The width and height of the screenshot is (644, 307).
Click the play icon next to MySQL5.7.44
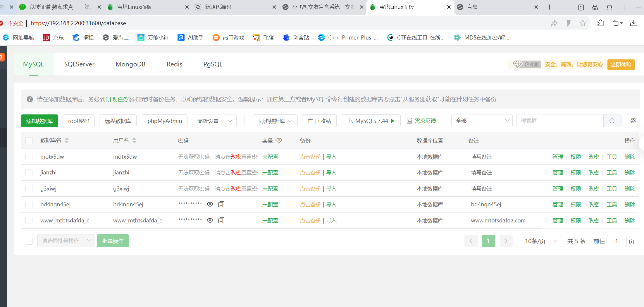click(x=392, y=121)
